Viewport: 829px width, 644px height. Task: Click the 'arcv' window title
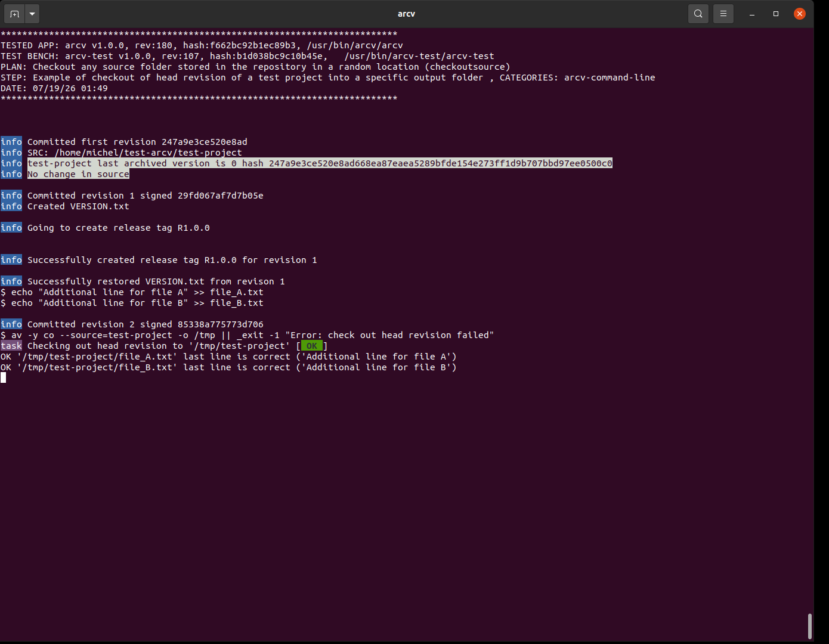click(406, 14)
